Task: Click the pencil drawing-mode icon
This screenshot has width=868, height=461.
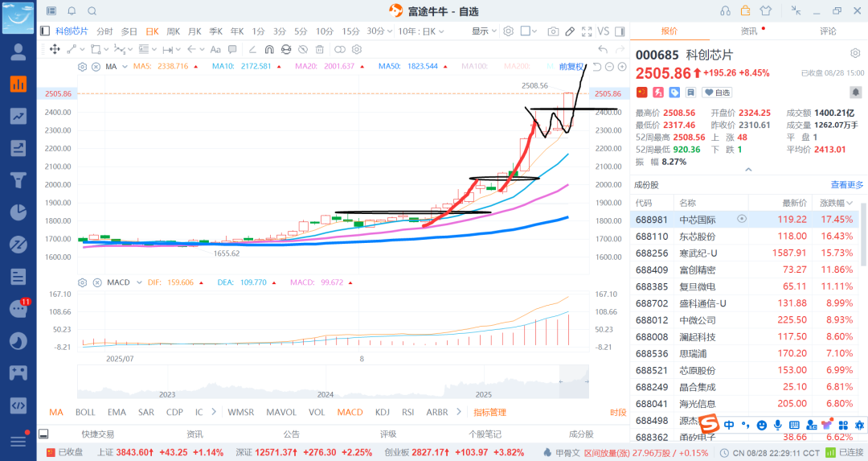Action: click(570, 31)
